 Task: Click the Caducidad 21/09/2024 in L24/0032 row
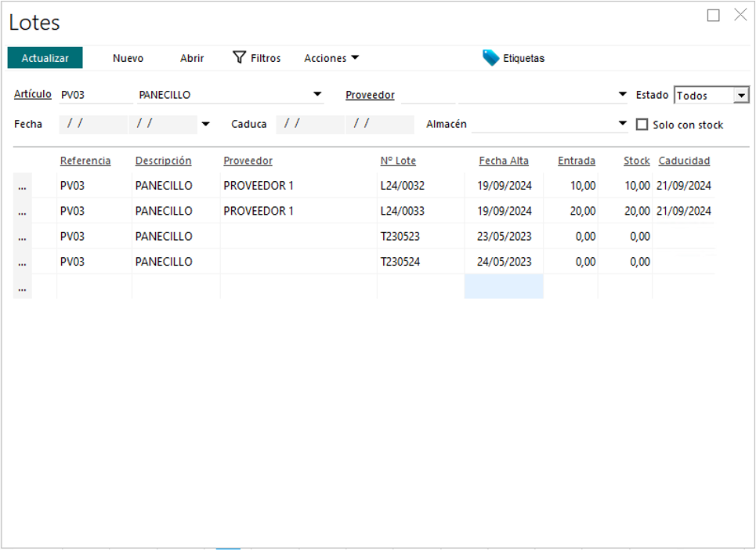684,186
